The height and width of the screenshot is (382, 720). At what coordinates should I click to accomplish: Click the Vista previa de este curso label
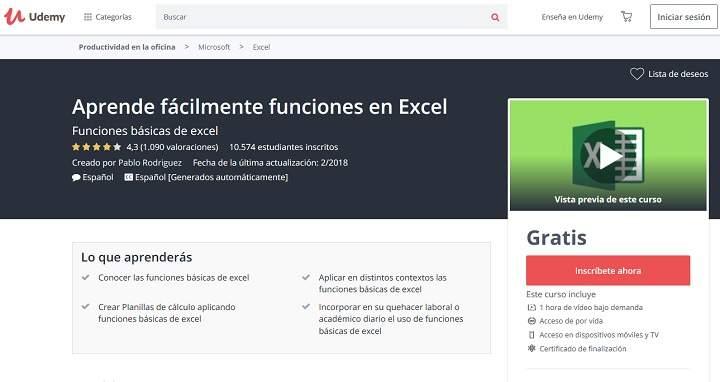[608, 199]
